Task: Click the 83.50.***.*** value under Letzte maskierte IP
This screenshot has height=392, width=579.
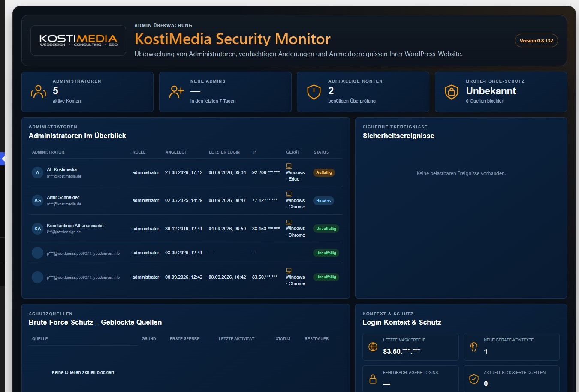Action: click(402, 351)
